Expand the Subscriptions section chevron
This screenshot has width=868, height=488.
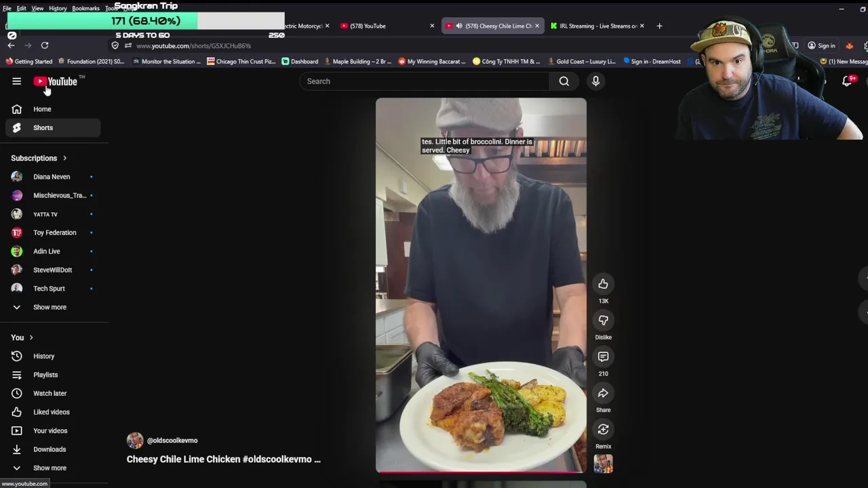pos(64,158)
